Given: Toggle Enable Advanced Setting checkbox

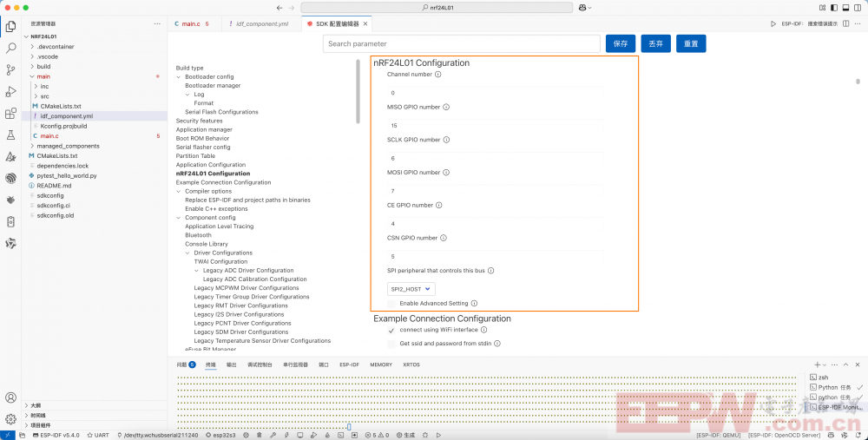Looking at the screenshot, I should [391, 303].
